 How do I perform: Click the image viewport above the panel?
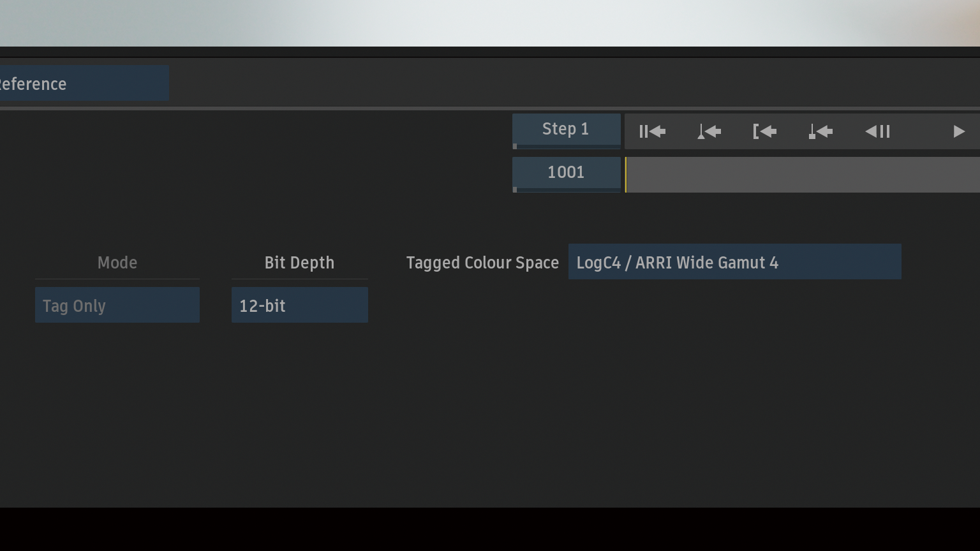490,23
